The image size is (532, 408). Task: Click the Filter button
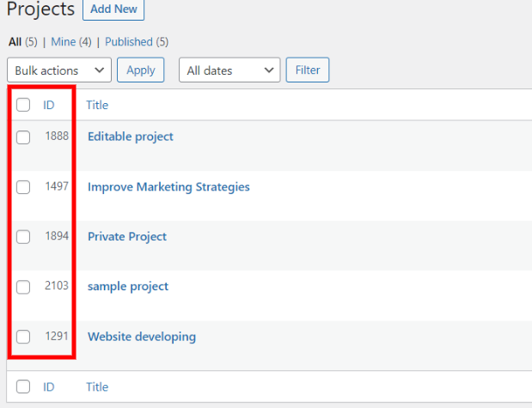click(307, 70)
